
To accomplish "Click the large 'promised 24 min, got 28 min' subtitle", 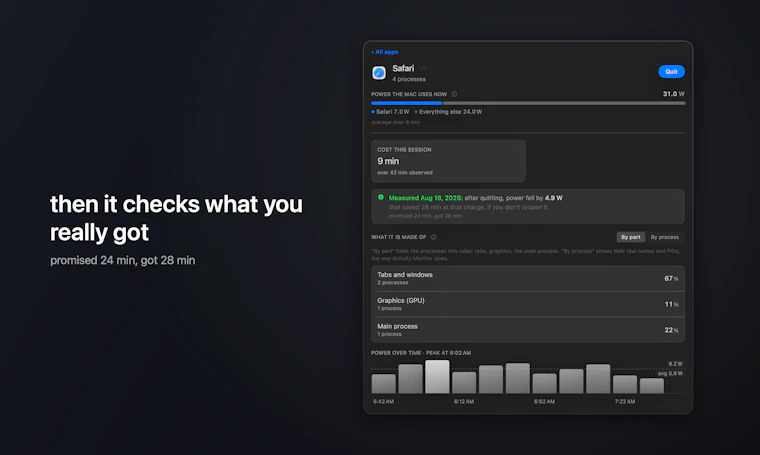I will [123, 260].
